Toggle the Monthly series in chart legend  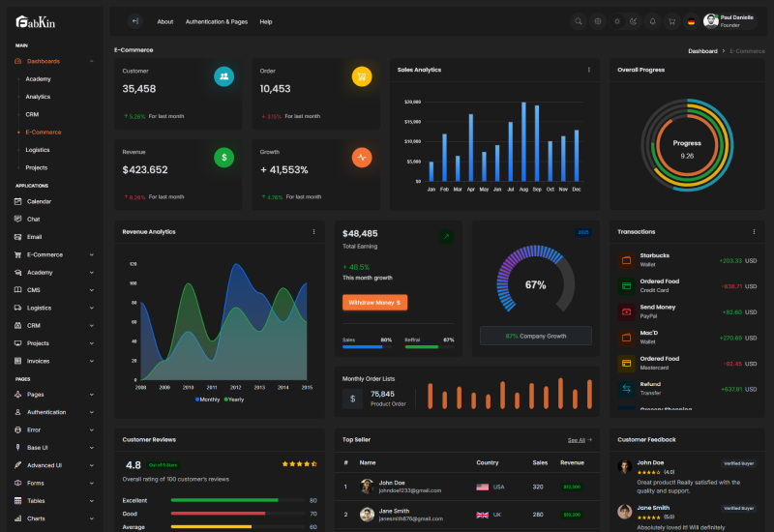point(208,399)
